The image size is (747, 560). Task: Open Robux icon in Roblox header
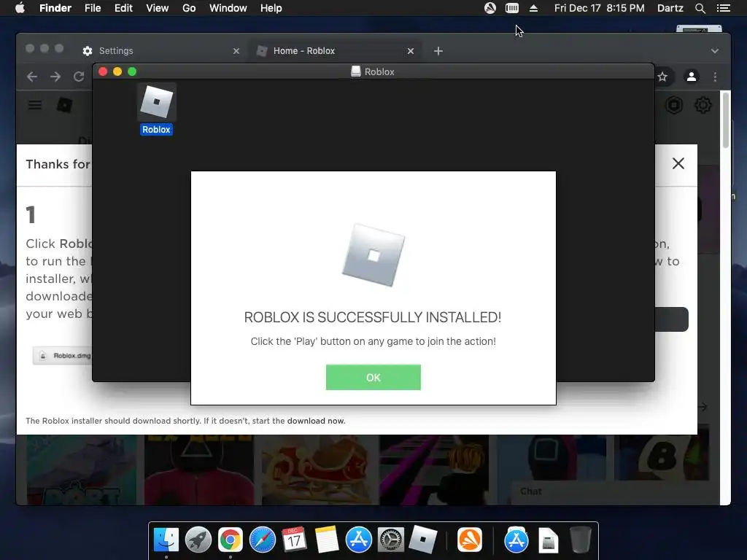pos(673,105)
